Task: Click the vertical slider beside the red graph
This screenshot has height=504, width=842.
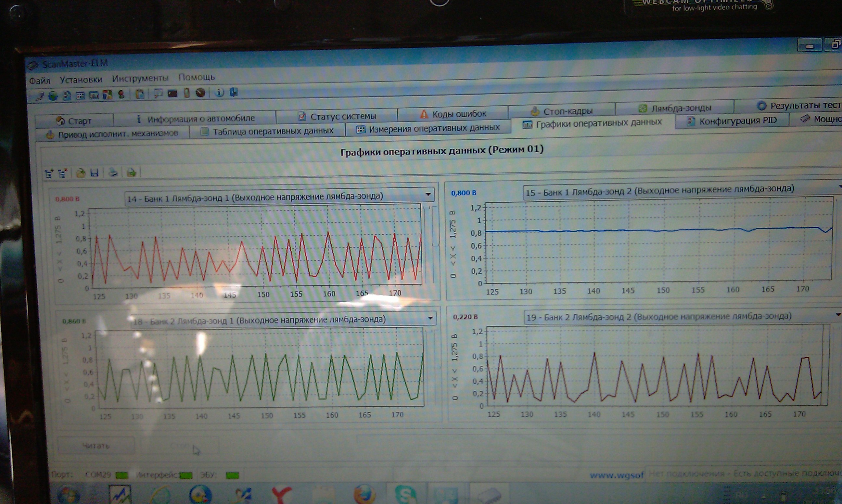Action: 435,244
